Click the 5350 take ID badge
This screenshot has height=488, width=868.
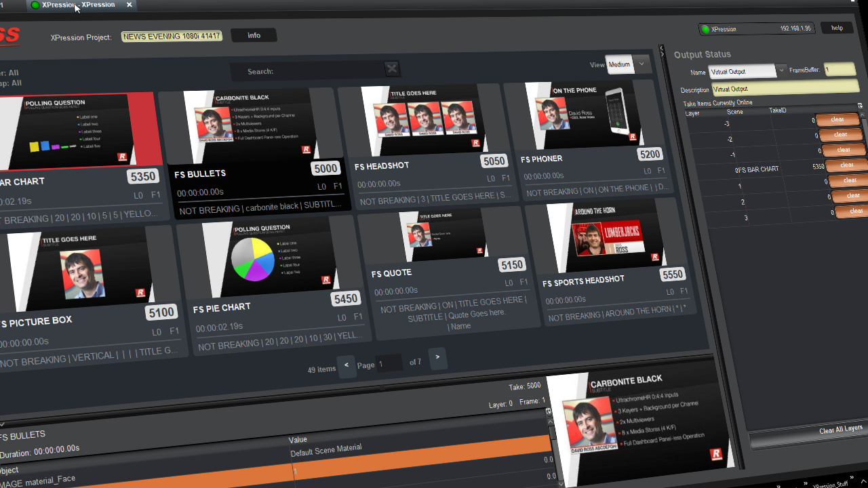click(142, 177)
